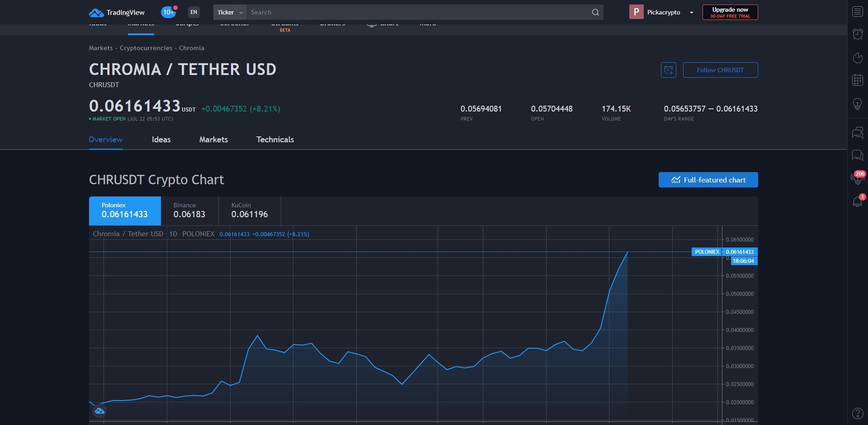Open the alerts clock icon in sidebar
Viewport: 868px width, 425px height.
857,34
